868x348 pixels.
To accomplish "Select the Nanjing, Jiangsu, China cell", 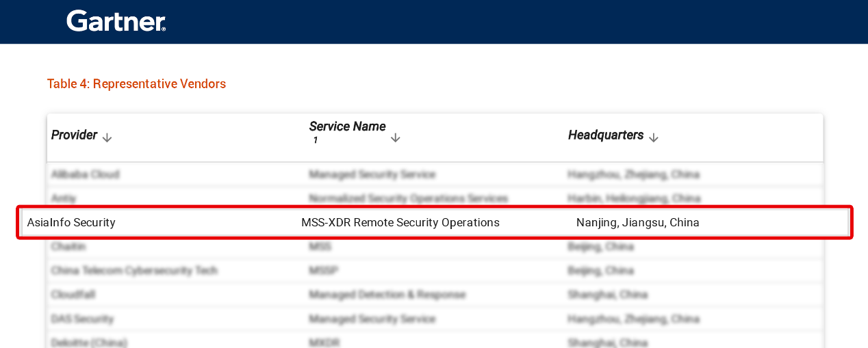I will pyautogui.click(x=637, y=223).
